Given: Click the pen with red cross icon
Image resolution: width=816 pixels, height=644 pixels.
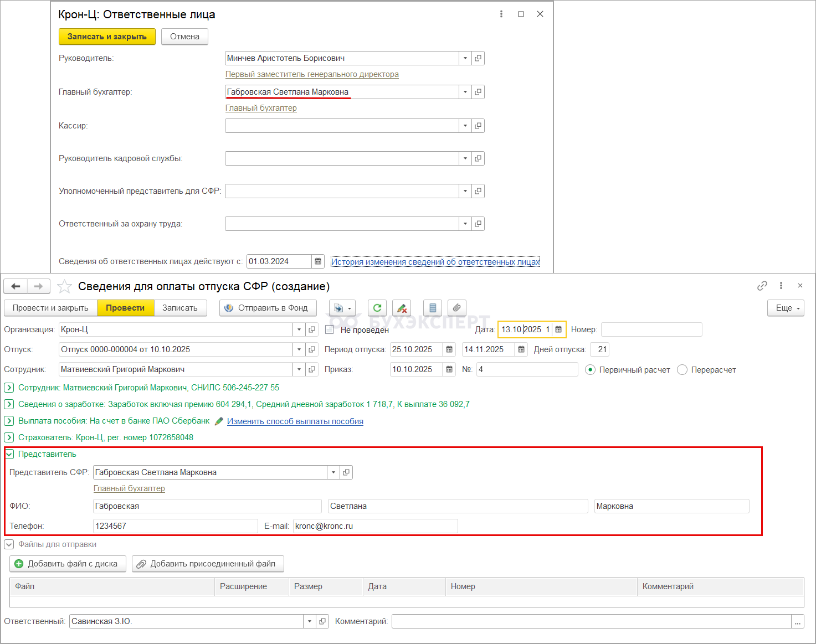Looking at the screenshot, I should [x=402, y=308].
